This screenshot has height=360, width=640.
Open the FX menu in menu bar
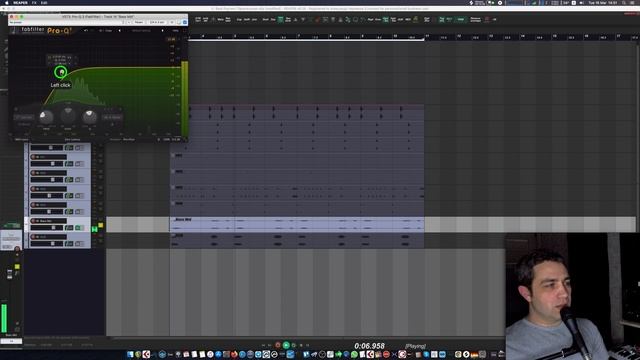point(34,2)
